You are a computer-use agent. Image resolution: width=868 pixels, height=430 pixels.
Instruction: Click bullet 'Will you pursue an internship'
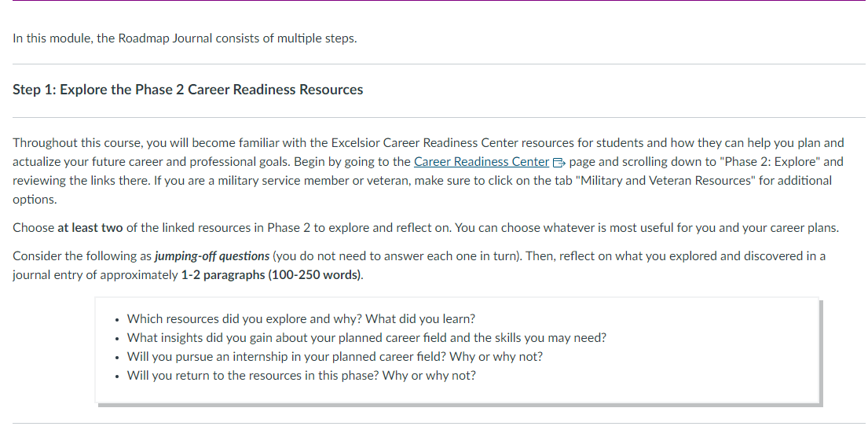[335, 357]
